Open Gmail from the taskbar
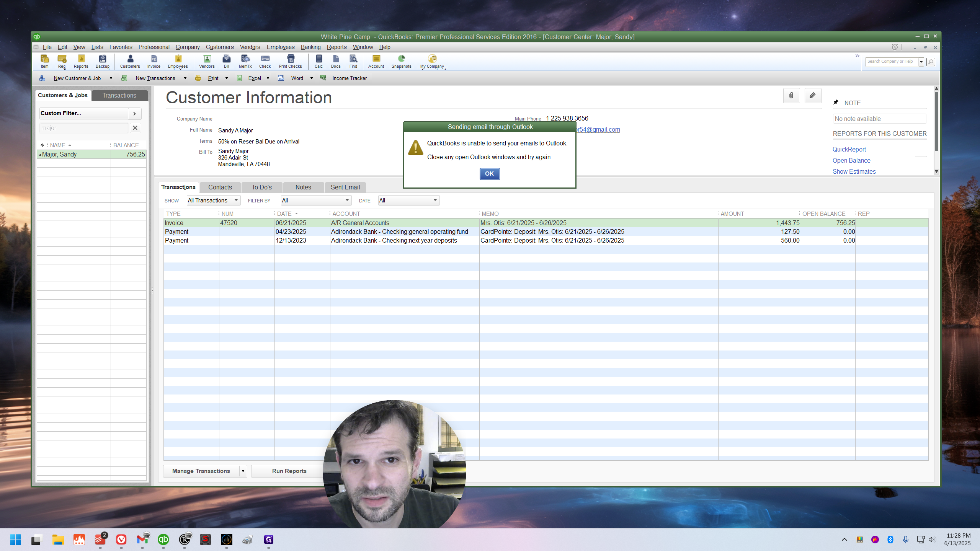Screen dimensions: 980x551 tap(142, 540)
